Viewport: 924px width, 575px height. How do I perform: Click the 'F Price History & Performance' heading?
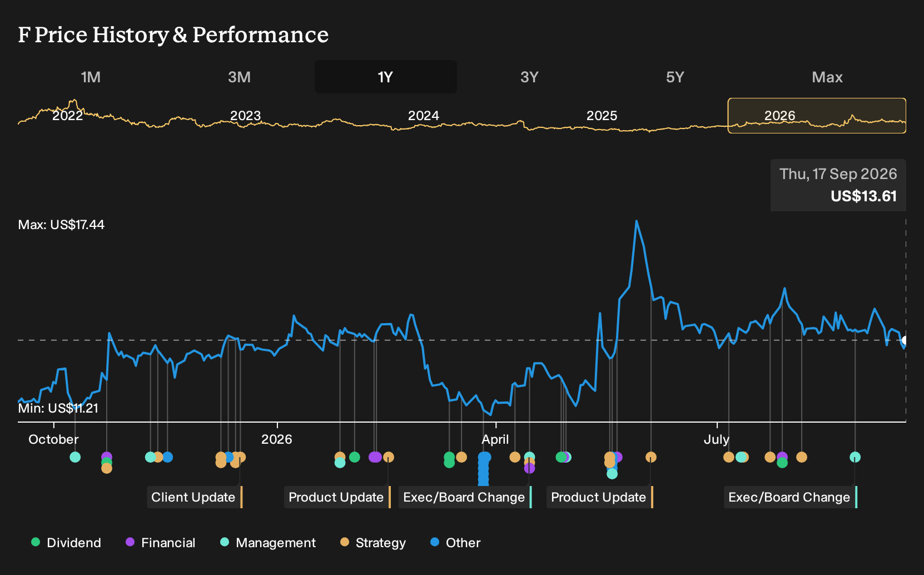(x=173, y=34)
